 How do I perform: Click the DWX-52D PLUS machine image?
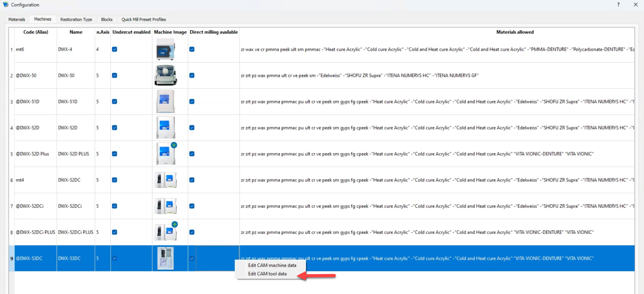pyautogui.click(x=166, y=154)
